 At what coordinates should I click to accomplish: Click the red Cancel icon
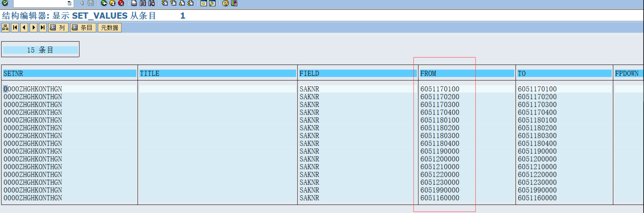[x=121, y=3]
